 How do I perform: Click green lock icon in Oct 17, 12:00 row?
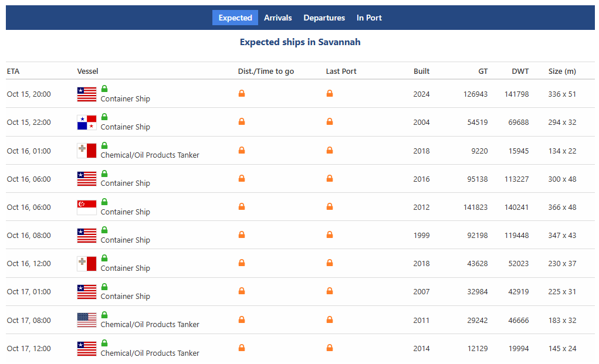point(104,343)
